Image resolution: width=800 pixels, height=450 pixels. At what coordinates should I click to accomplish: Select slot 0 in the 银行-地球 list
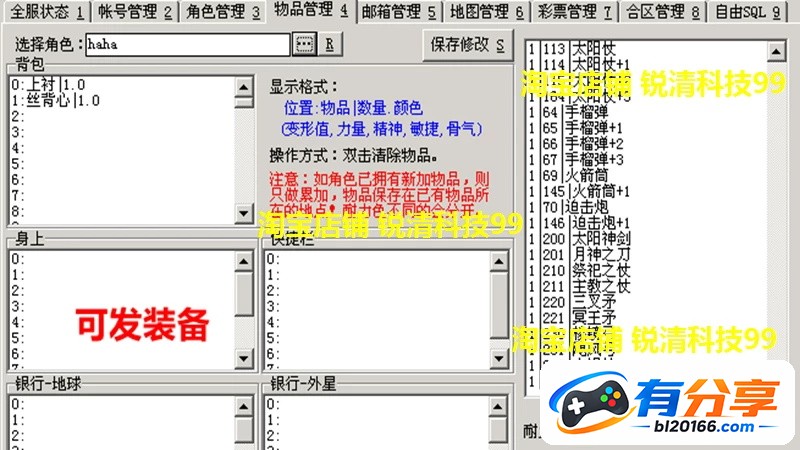click(x=122, y=404)
